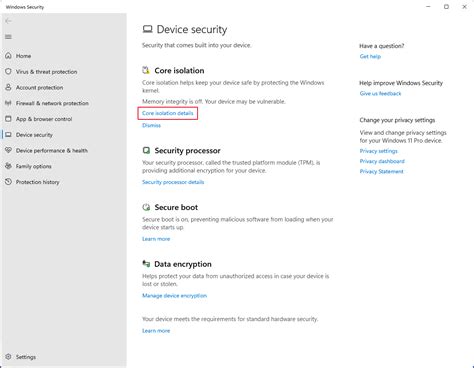Click the Family options people icon
The height and width of the screenshot is (368, 474).
coord(8,166)
